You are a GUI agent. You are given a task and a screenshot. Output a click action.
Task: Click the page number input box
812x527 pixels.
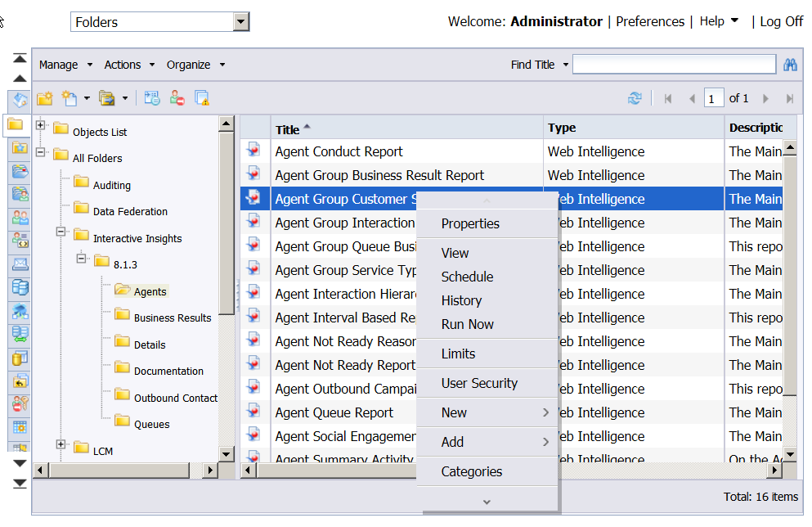point(714,98)
